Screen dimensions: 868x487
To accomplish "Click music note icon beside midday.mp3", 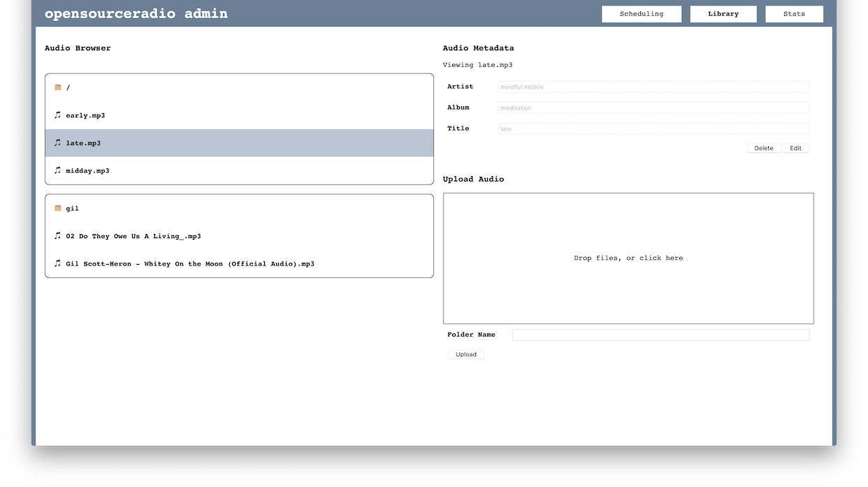I will tap(58, 170).
